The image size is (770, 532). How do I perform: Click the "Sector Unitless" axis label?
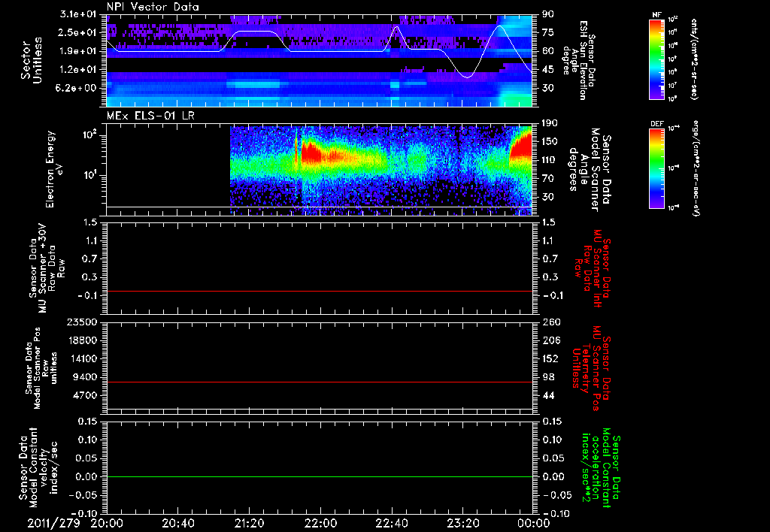coord(32,60)
